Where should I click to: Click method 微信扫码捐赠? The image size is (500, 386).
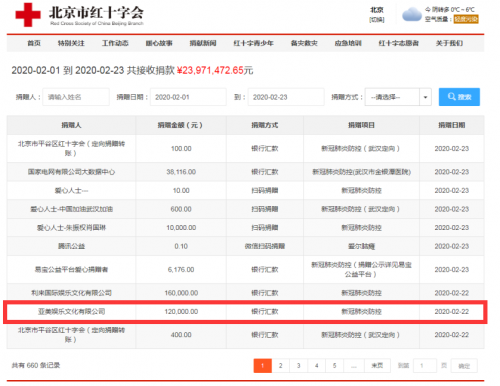265,246
